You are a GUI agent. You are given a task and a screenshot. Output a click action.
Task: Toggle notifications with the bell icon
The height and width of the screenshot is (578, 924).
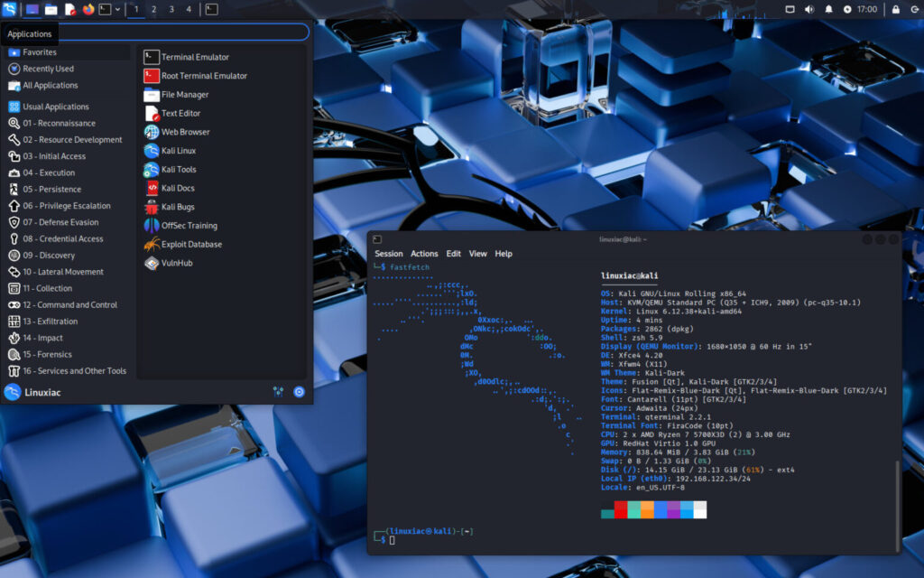(829, 9)
